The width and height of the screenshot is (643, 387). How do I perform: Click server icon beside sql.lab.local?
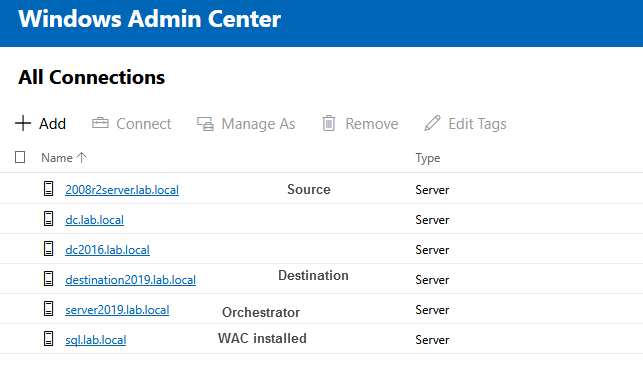(48, 338)
